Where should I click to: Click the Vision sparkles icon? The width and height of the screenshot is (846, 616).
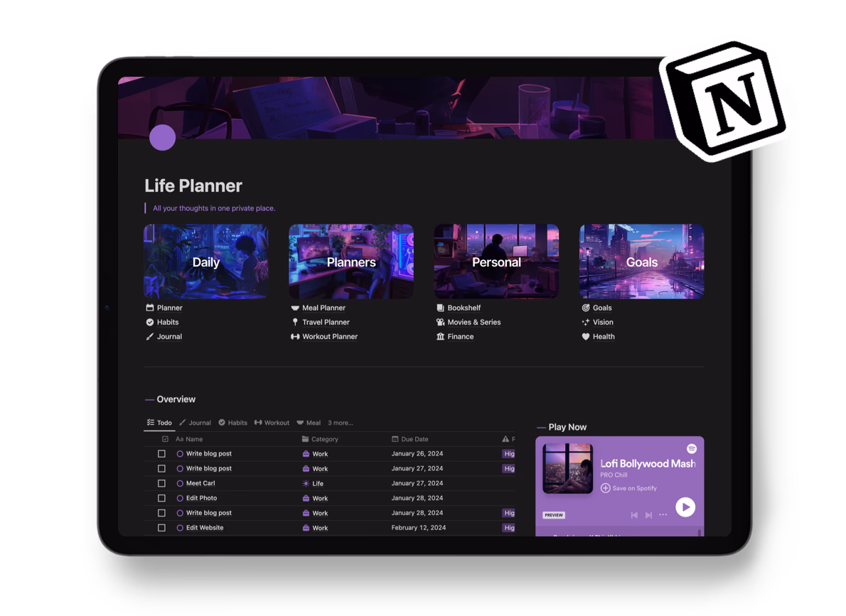click(585, 322)
